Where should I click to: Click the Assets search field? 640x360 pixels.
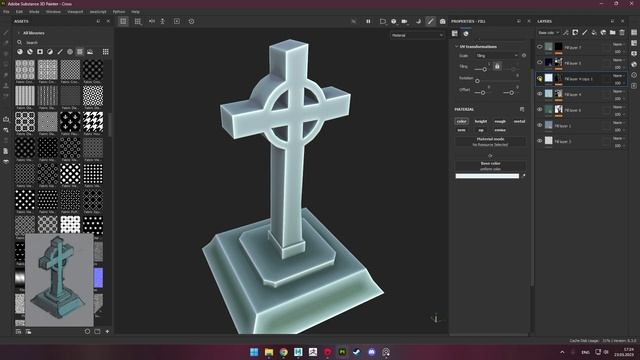pyautogui.click(x=61, y=42)
